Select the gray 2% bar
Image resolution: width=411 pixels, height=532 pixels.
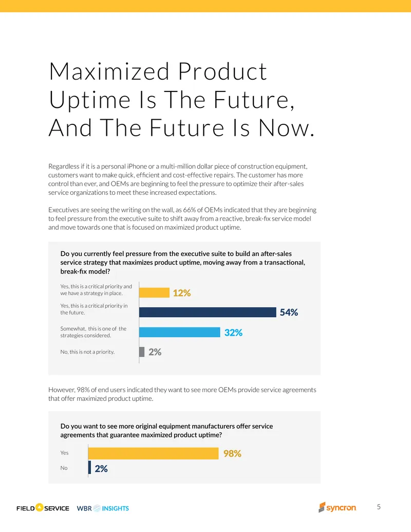[142, 352]
